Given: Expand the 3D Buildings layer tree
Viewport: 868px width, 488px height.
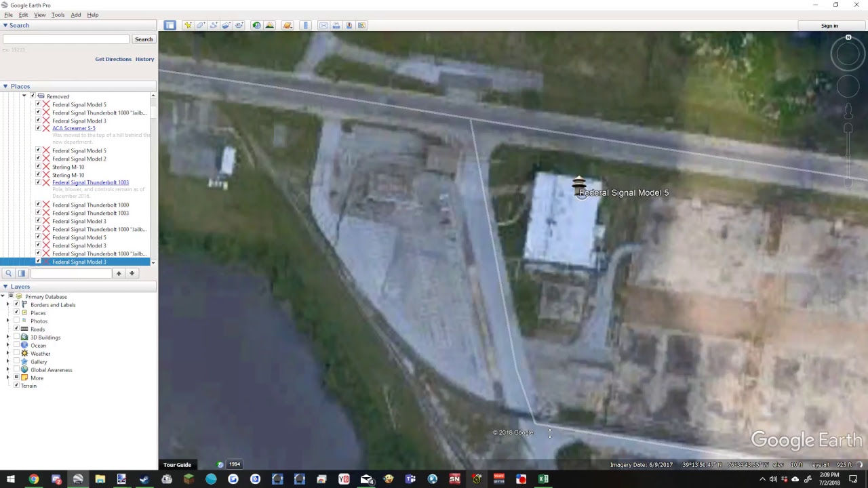Looking at the screenshot, I should (x=8, y=338).
